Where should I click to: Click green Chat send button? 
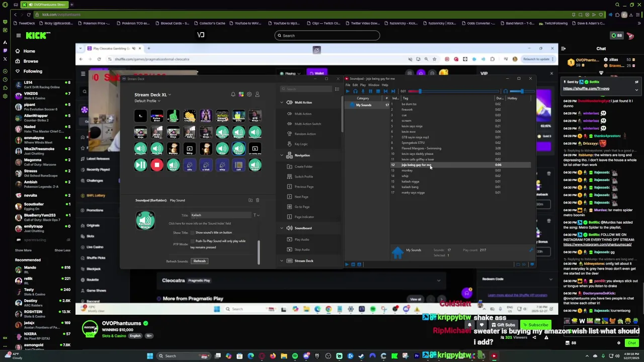[632, 343]
